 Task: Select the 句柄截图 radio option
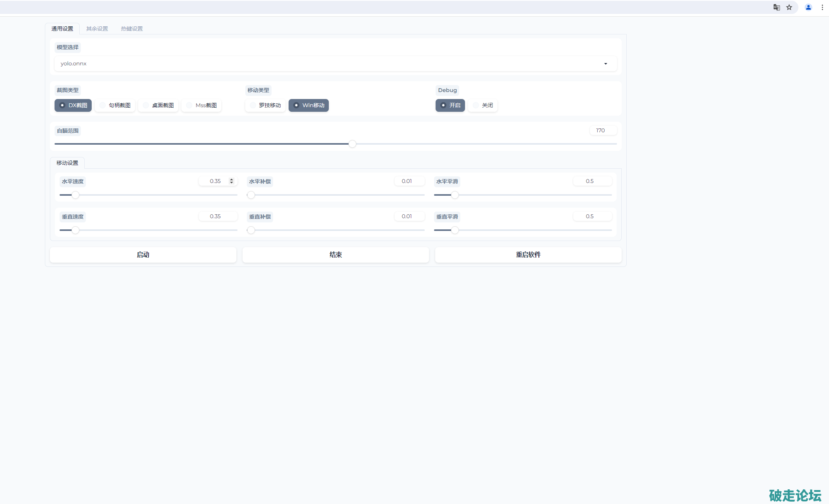tap(115, 105)
